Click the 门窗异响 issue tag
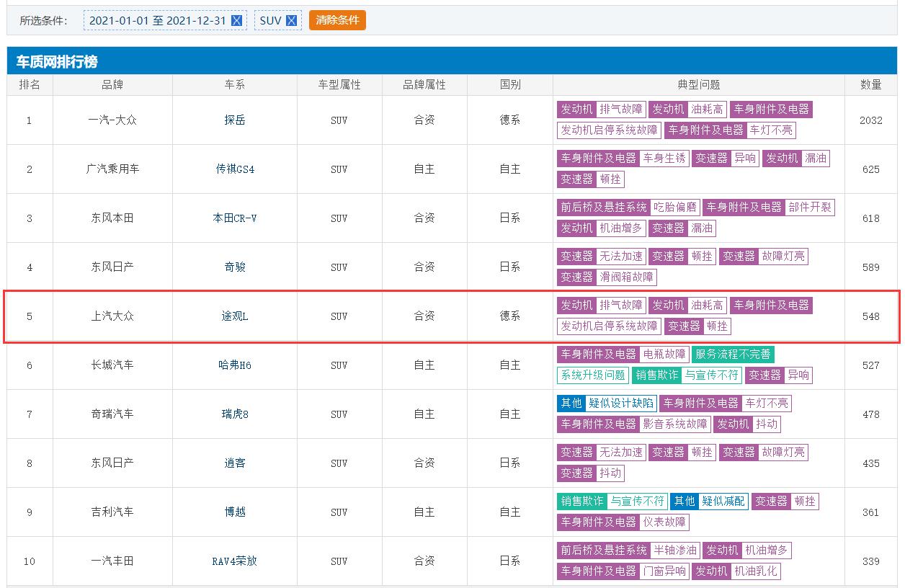Viewport: 905px width, 588px height. [x=664, y=571]
